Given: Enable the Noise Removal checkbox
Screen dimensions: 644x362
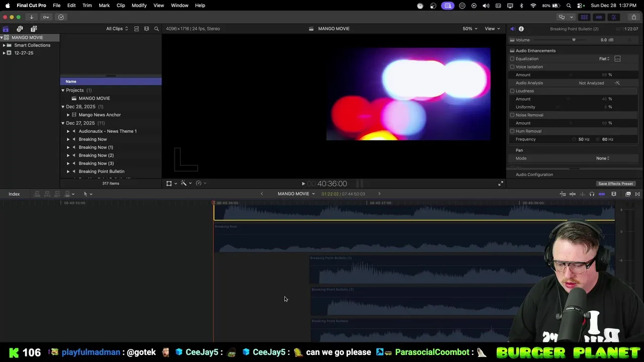Looking at the screenshot, I should 512,115.
